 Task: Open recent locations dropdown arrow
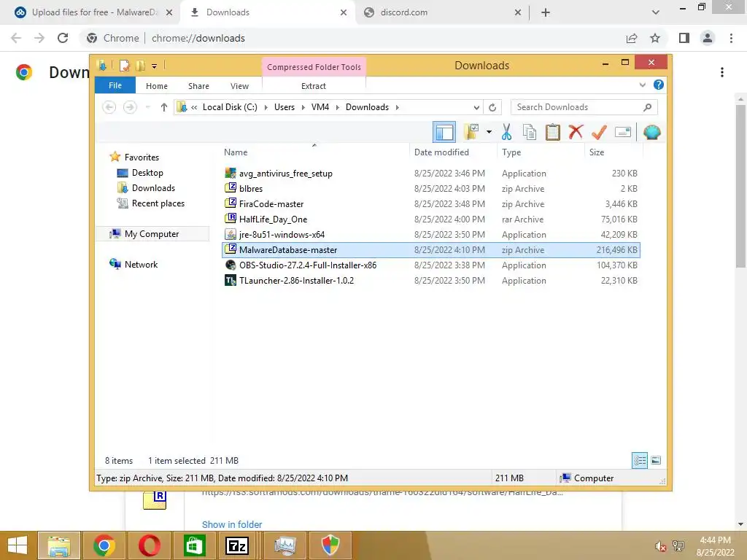click(147, 107)
